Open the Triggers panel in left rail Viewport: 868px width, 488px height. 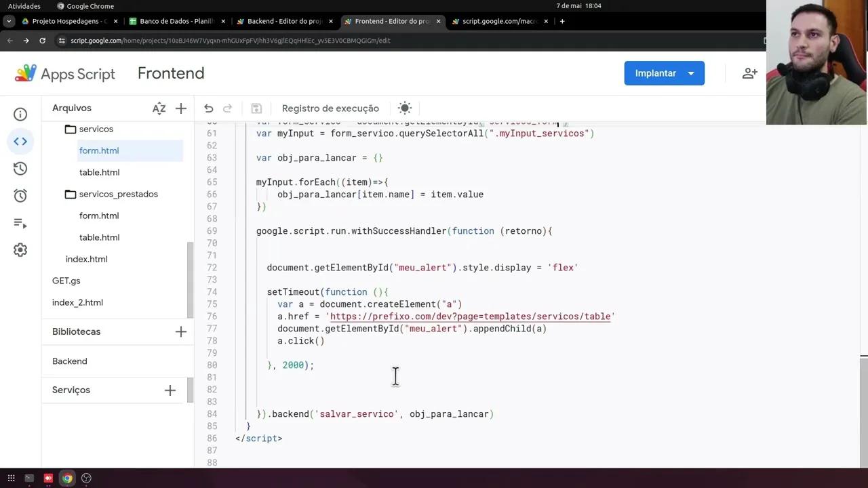[x=20, y=195]
